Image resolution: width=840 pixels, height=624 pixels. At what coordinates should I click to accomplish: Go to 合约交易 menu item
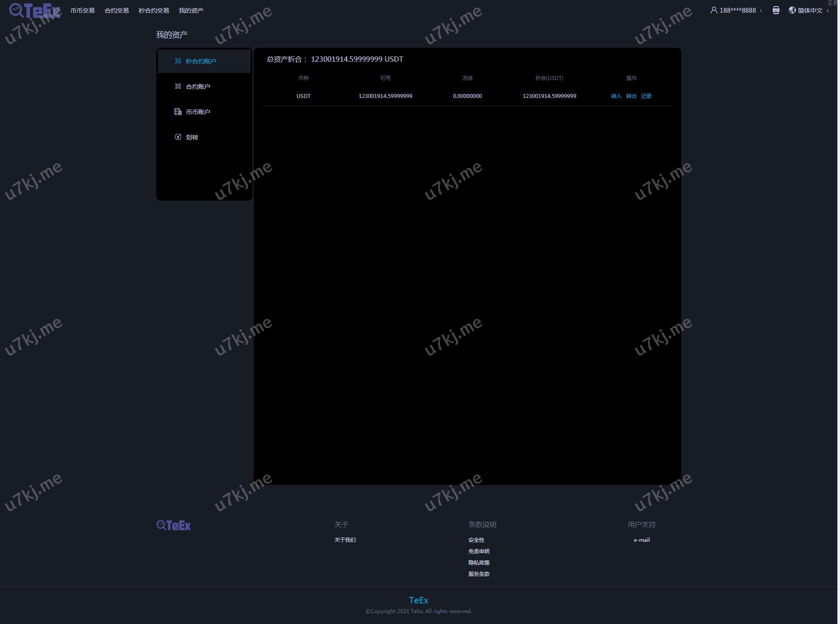(x=116, y=10)
